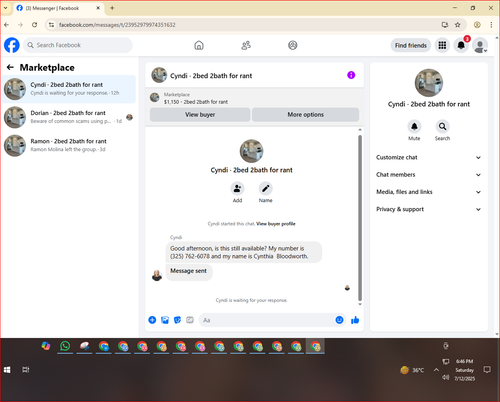Expand the Privacy & support section
Viewport: 500px width, 402px height.
pyautogui.click(x=428, y=209)
